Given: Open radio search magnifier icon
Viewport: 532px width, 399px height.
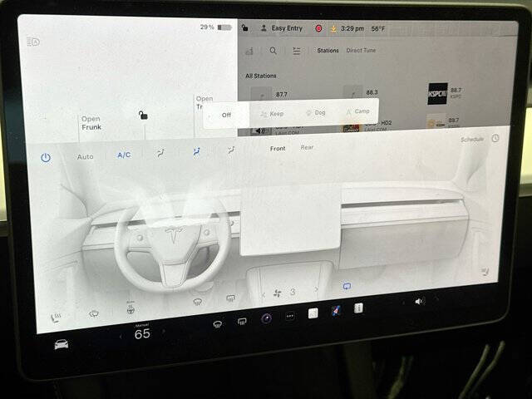Looking at the screenshot, I should 273,51.
